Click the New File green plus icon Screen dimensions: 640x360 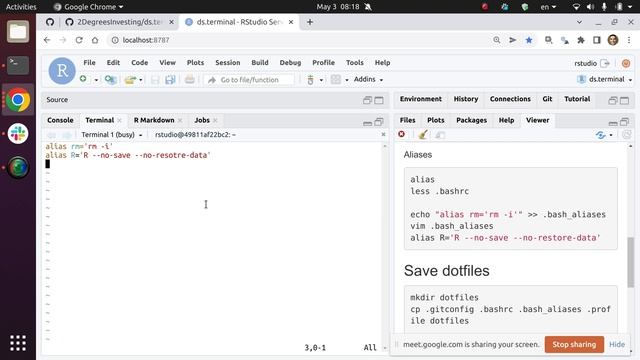click(x=83, y=79)
